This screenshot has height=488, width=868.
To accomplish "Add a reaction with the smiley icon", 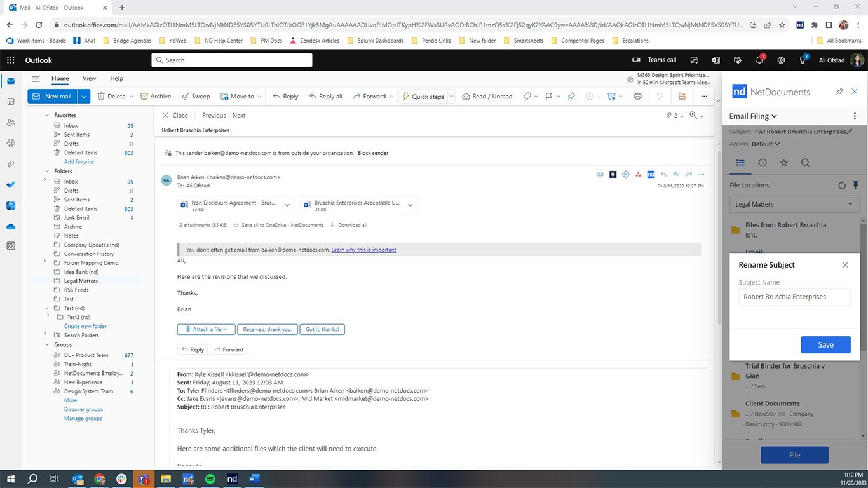I will (x=600, y=174).
